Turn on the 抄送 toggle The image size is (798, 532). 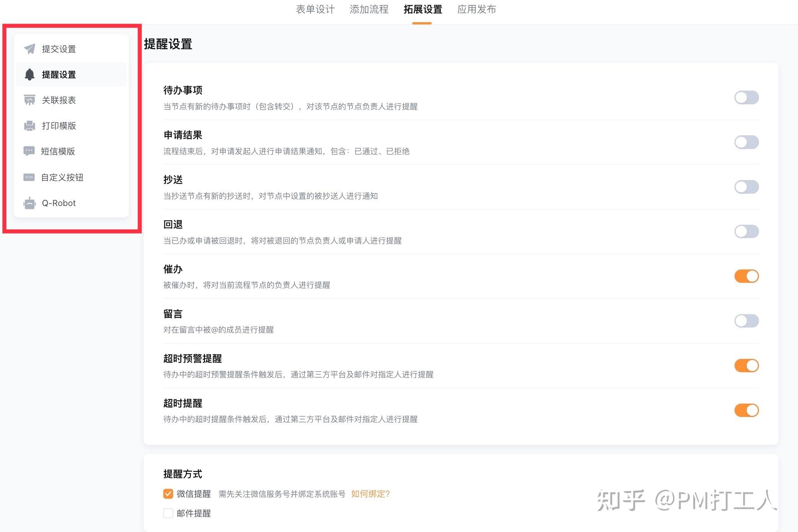[x=746, y=187]
